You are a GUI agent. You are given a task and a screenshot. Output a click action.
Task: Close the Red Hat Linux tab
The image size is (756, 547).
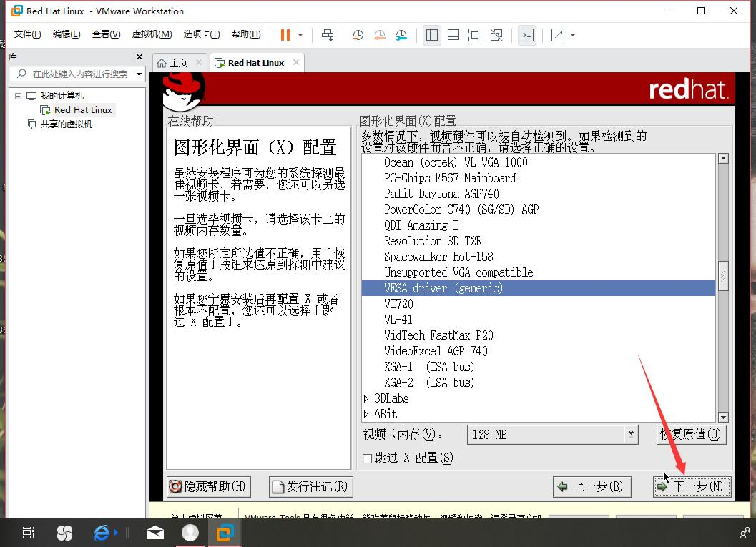[x=296, y=62]
